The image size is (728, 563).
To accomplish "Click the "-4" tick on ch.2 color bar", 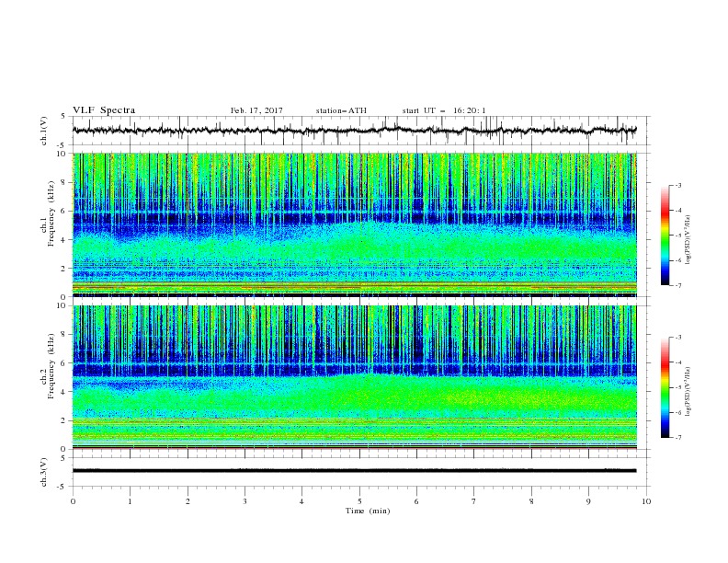I will coord(677,362).
